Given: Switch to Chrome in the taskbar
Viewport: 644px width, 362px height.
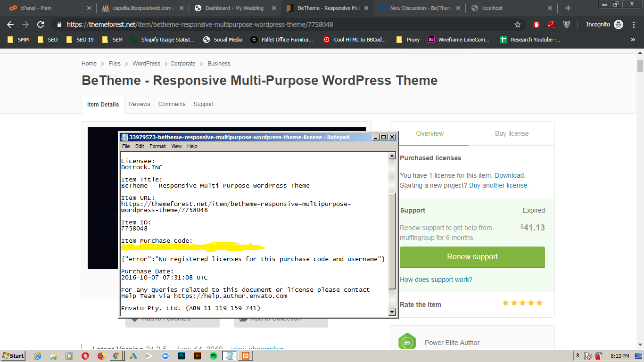Looking at the screenshot, I should coord(116,356).
